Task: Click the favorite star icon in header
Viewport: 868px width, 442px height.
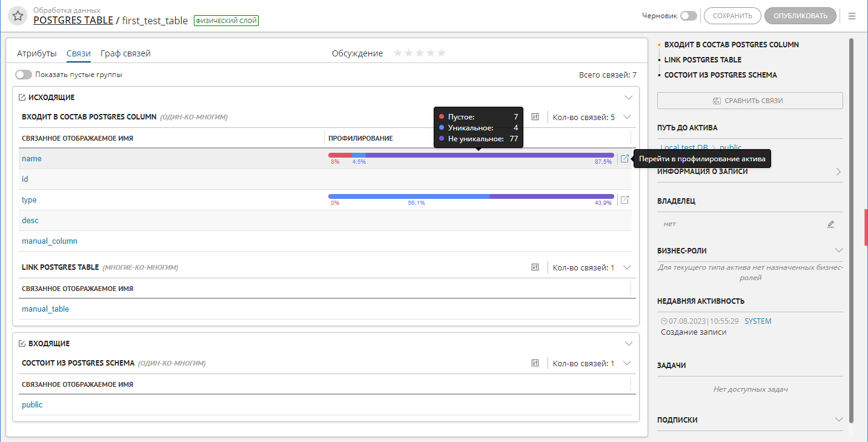Action: coord(18,16)
